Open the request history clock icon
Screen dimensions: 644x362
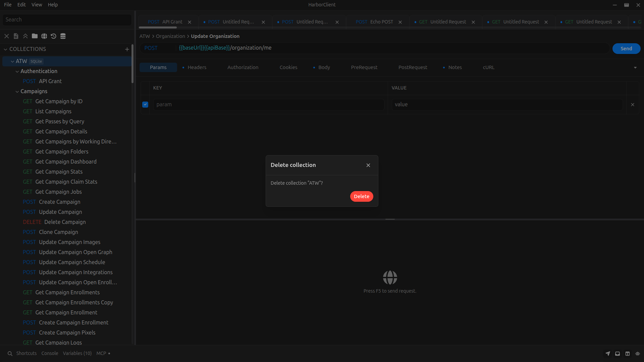point(53,36)
